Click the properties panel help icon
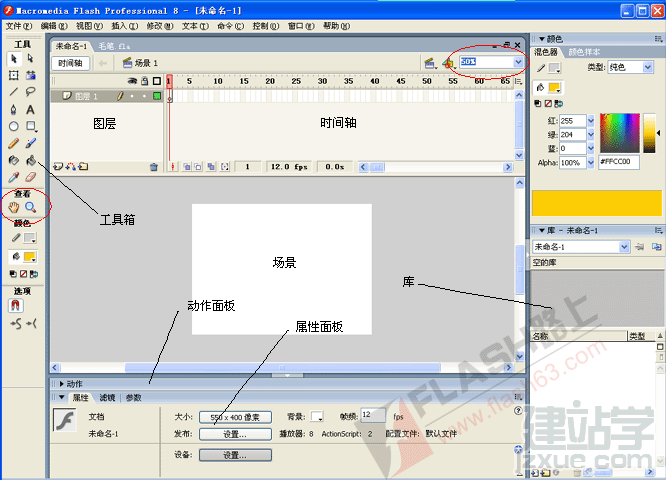 coord(518,411)
